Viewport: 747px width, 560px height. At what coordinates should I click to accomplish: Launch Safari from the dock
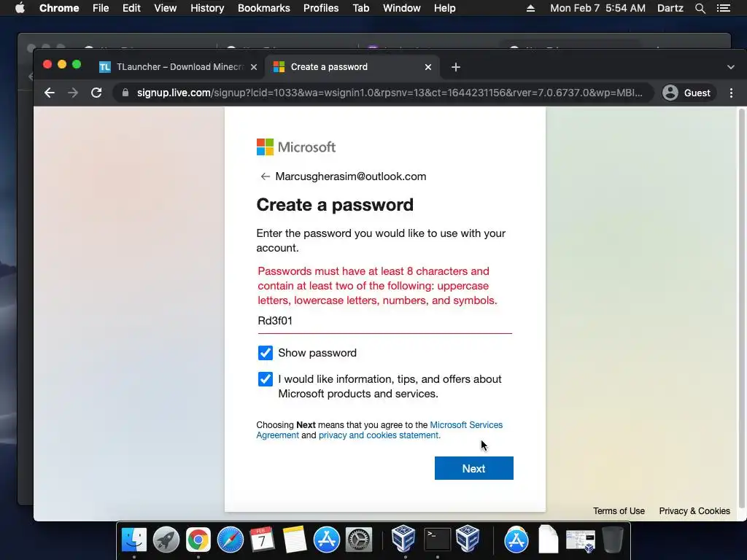point(230,540)
